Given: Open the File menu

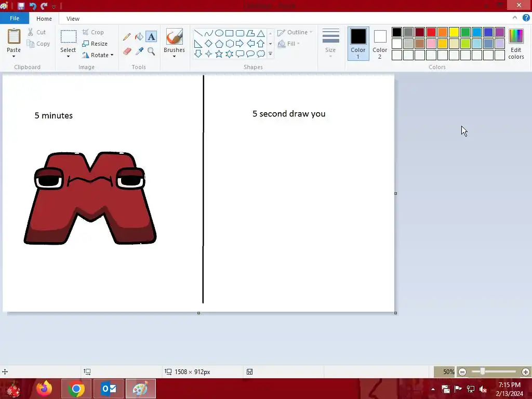Looking at the screenshot, I should [x=15, y=18].
